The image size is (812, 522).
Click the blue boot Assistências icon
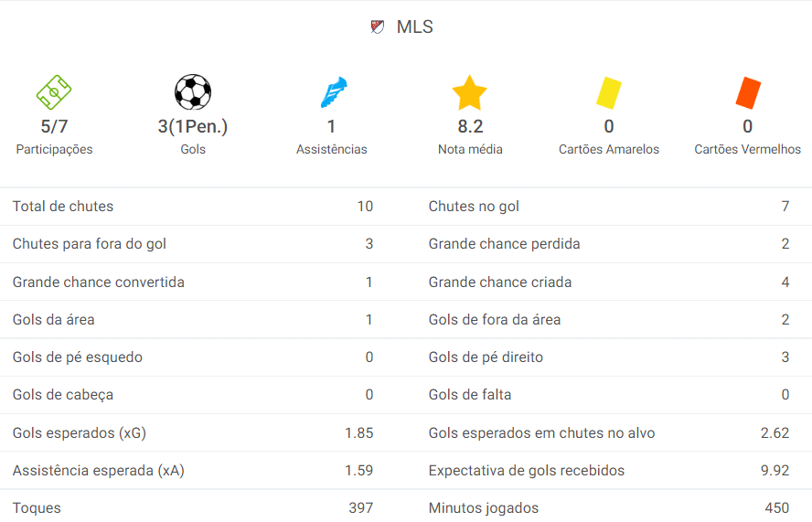coord(332,93)
